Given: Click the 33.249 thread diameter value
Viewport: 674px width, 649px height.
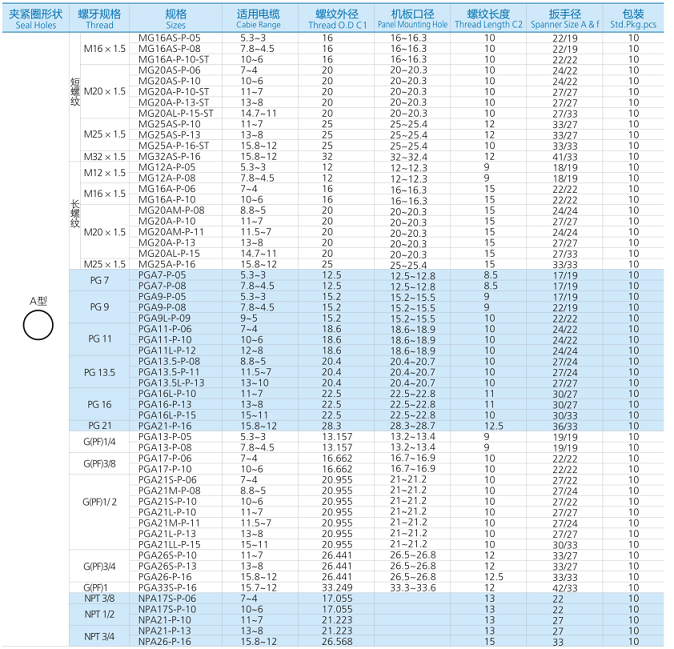Looking at the screenshot, I should 337,588.
